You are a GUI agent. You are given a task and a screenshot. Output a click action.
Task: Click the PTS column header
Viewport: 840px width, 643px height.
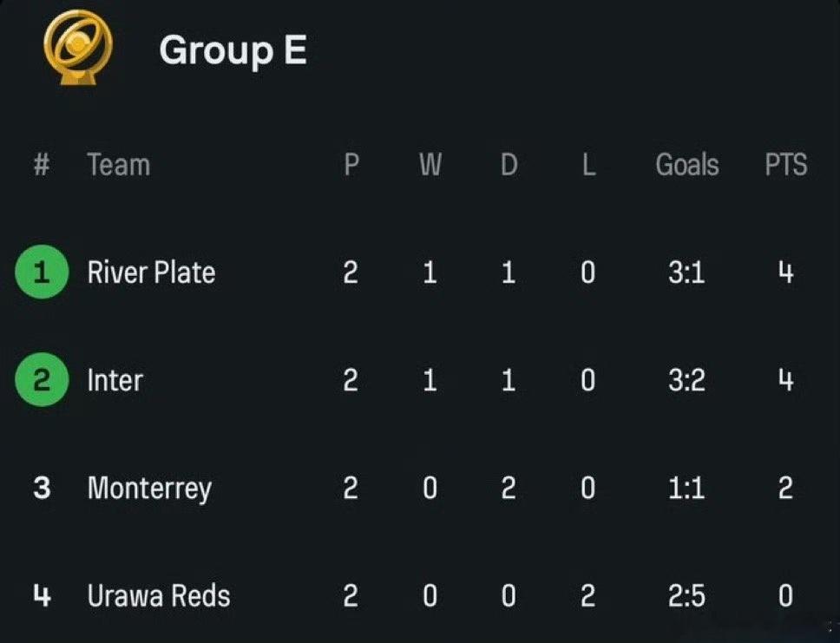(x=785, y=165)
